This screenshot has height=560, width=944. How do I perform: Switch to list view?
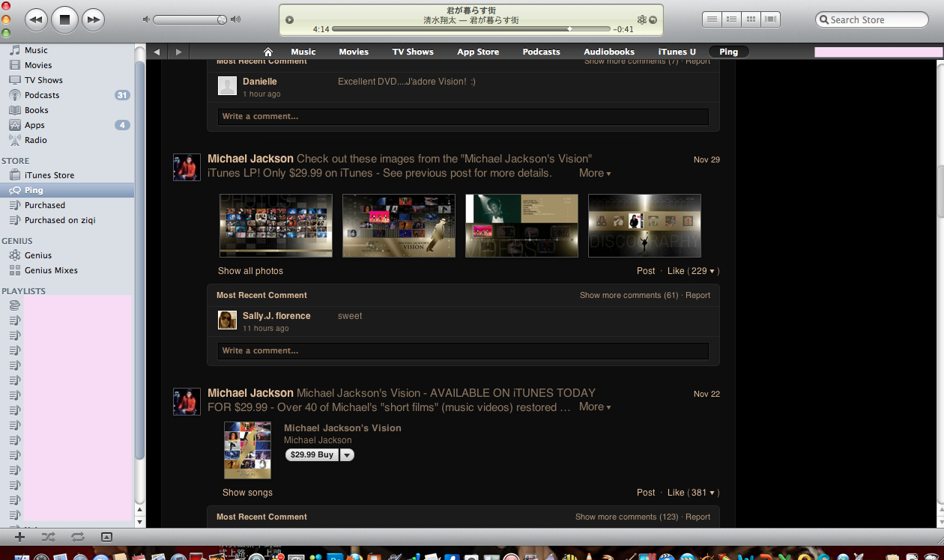(x=712, y=19)
